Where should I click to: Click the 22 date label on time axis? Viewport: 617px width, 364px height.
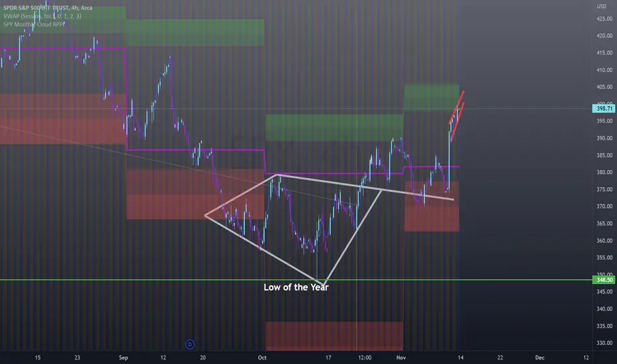[500, 357]
